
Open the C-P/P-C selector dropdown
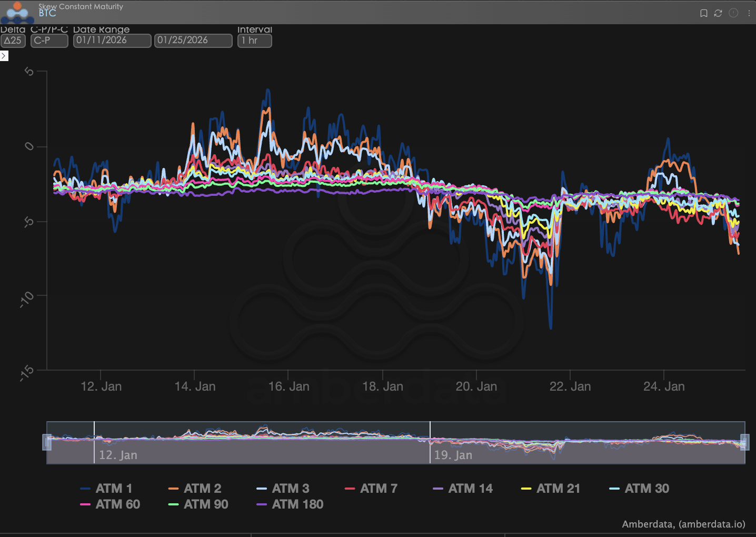[x=49, y=41]
